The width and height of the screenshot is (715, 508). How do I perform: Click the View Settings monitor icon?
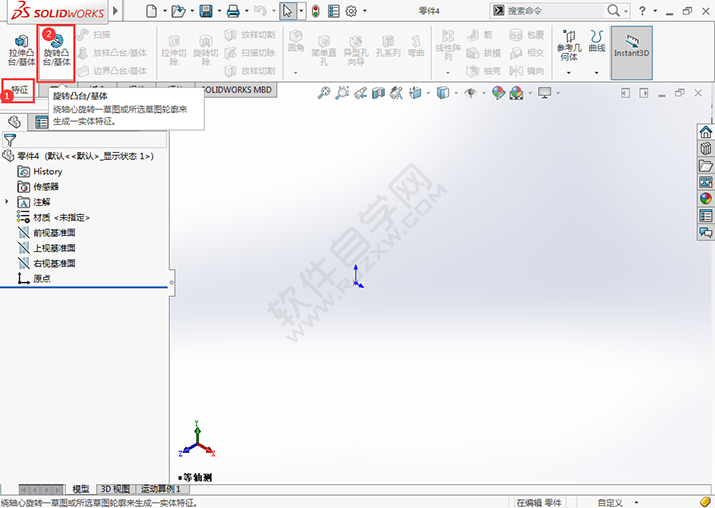pos(544,93)
